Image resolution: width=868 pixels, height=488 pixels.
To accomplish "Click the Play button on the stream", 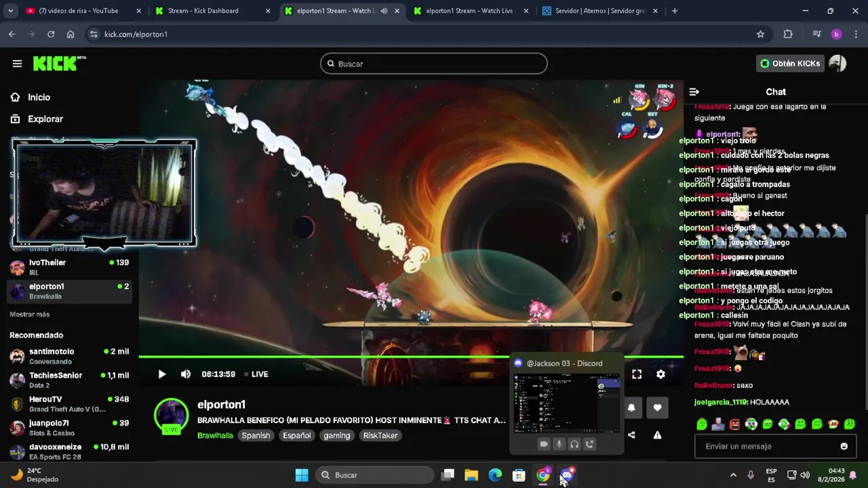I will coord(161,374).
